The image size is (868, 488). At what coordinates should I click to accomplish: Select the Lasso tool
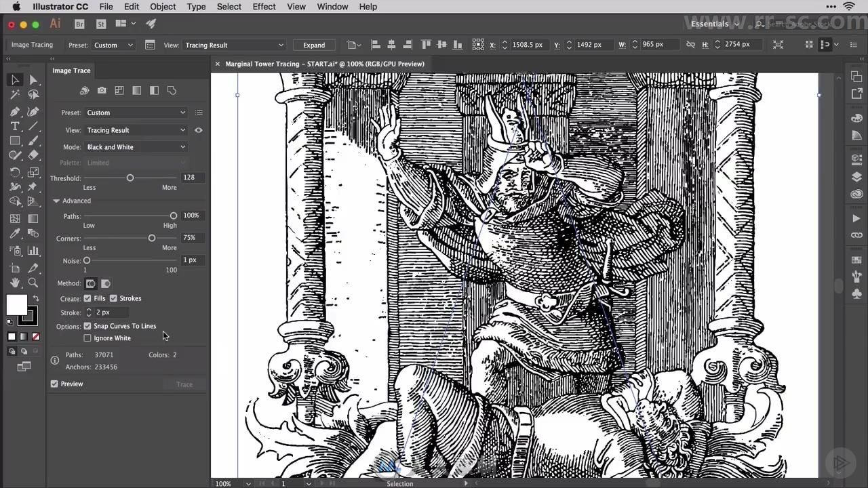[33, 95]
